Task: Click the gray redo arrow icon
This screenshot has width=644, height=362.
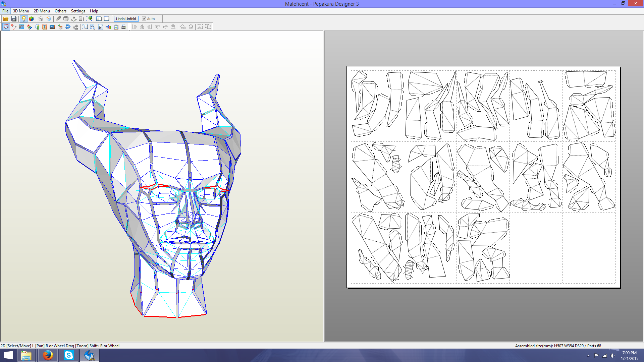Action: [75, 27]
